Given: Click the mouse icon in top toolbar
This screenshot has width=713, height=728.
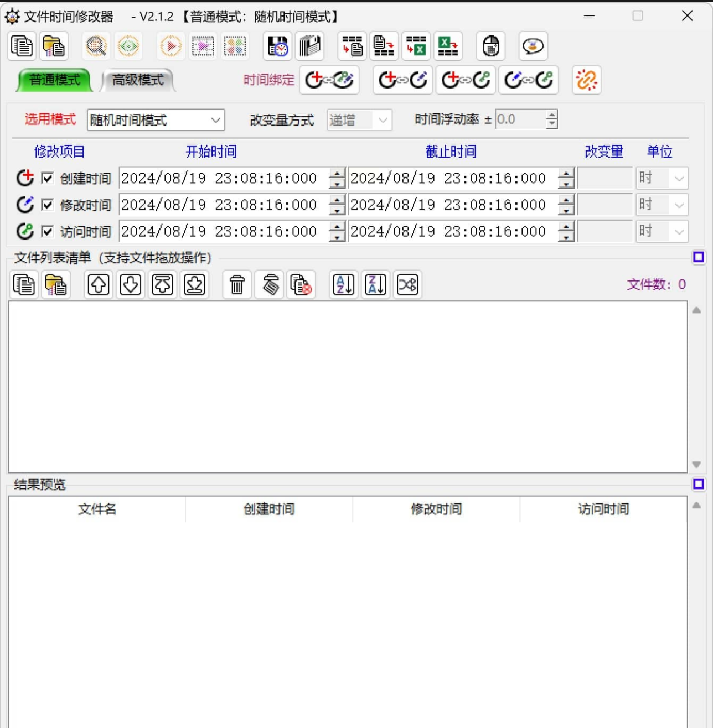Looking at the screenshot, I should (491, 46).
